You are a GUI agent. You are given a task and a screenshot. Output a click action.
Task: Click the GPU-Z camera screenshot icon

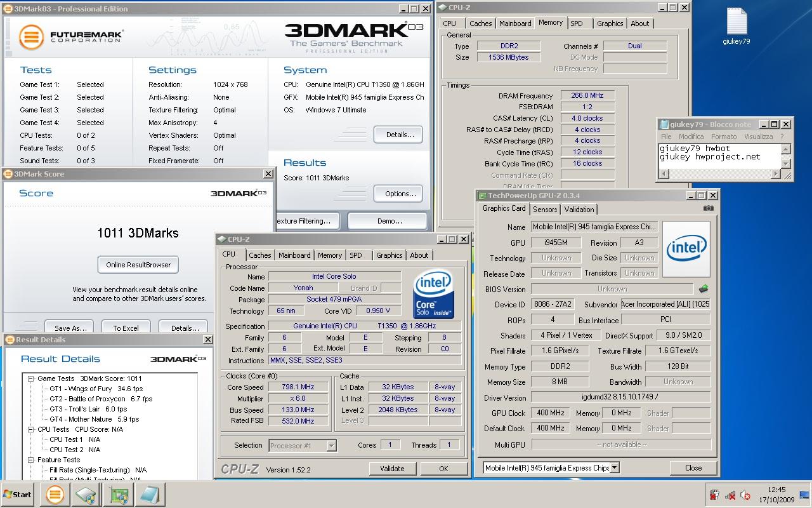[709, 208]
